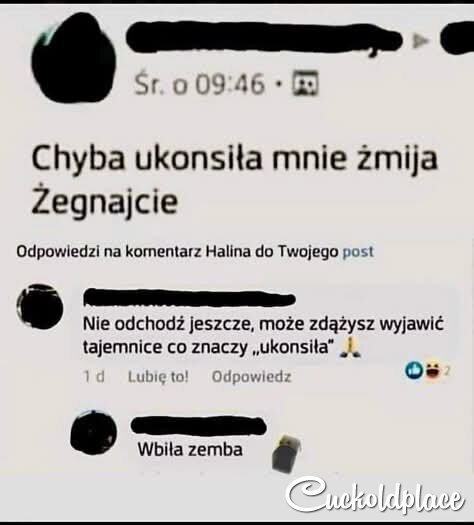
Task: Open the post timestamp Śr. o 09:46
Action: pos(200,84)
